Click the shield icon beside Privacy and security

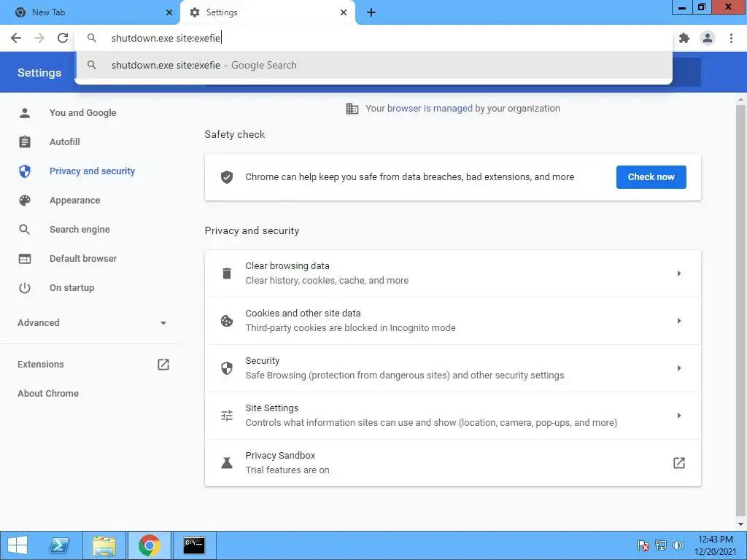point(25,171)
